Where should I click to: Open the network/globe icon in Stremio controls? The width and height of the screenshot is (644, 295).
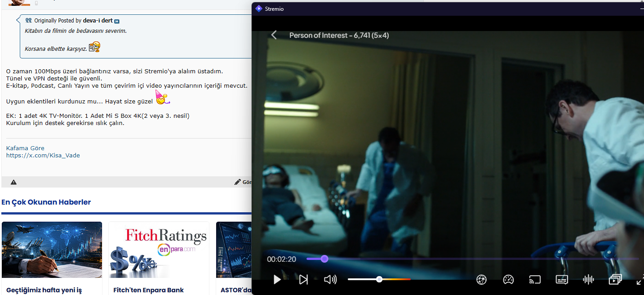[x=481, y=280]
